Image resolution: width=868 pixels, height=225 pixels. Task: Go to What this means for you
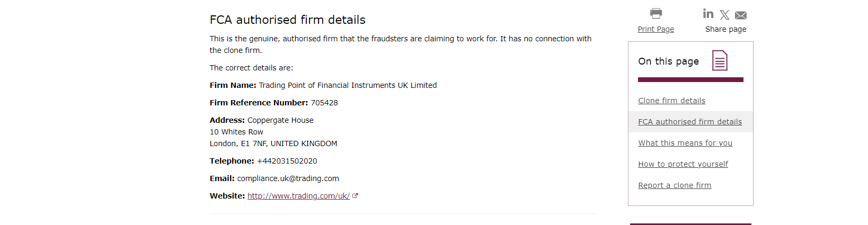(x=685, y=143)
